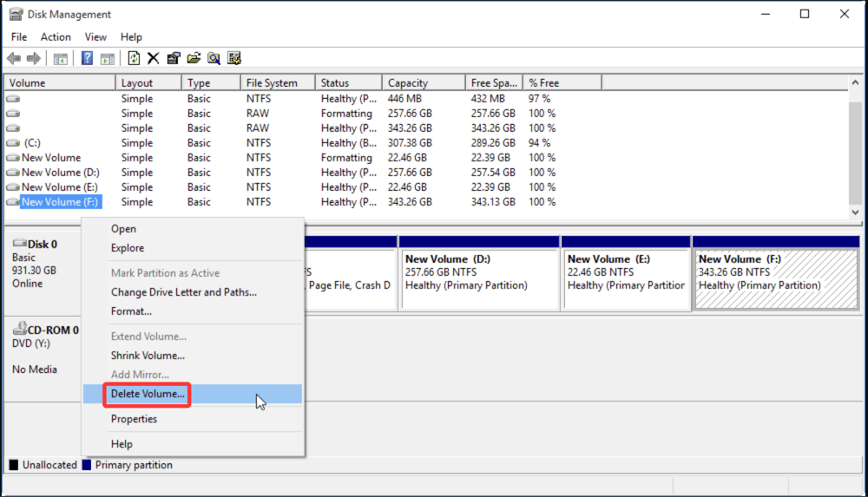Open the File menu
Screen dimensions: 868x497
[19, 37]
